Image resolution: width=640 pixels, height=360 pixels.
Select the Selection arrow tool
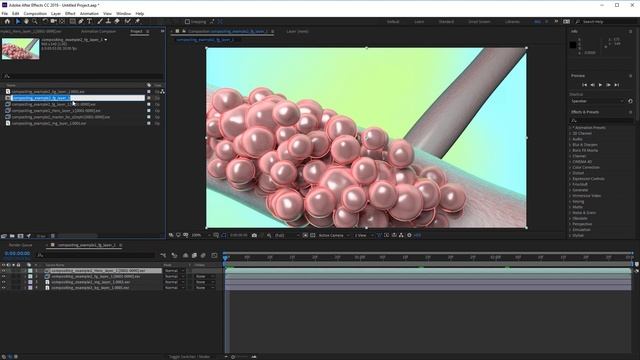tap(18, 21)
